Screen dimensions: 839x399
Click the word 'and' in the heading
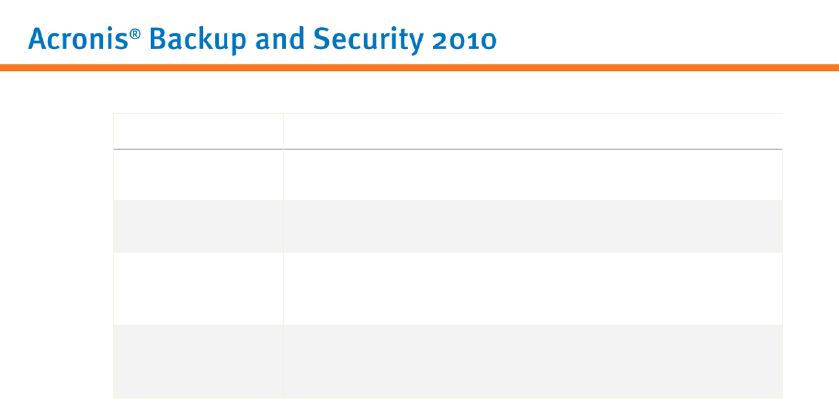279,39
